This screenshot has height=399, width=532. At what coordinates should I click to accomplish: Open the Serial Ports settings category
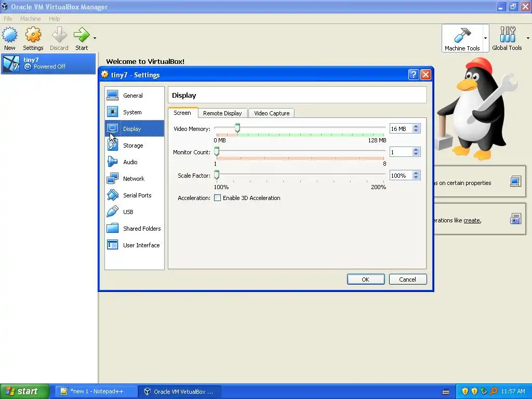(135, 195)
